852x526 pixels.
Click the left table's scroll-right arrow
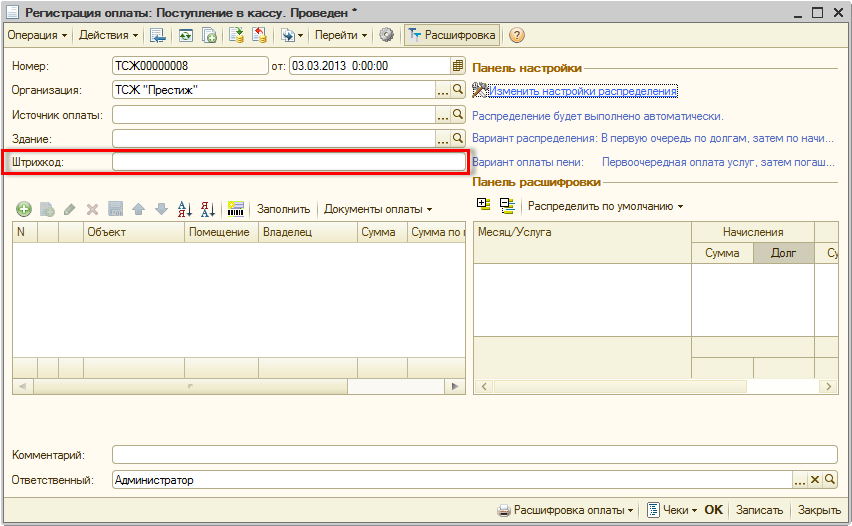[x=455, y=386]
